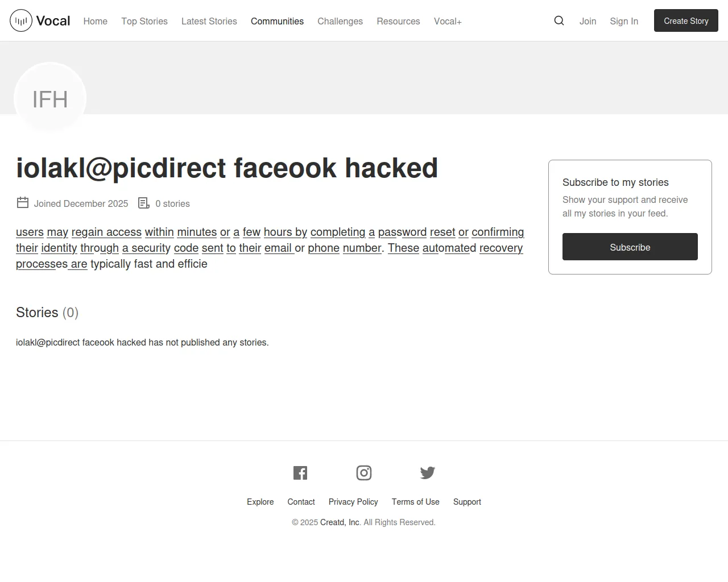Open Latest Stories in navigation
728x582 pixels.
coord(209,21)
